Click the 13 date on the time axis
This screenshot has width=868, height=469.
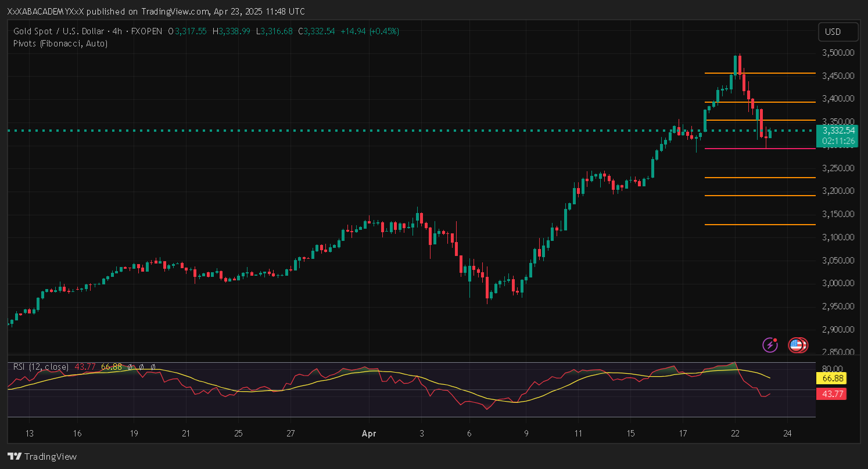point(30,433)
